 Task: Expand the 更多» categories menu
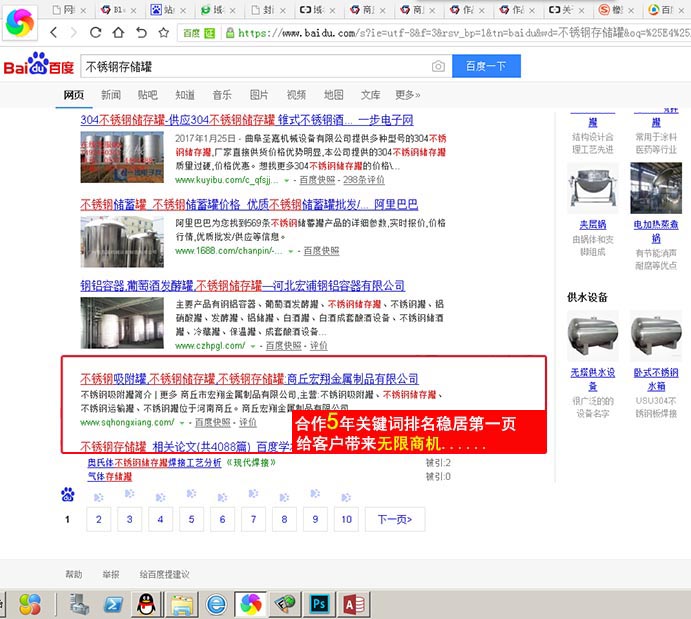[x=408, y=95]
